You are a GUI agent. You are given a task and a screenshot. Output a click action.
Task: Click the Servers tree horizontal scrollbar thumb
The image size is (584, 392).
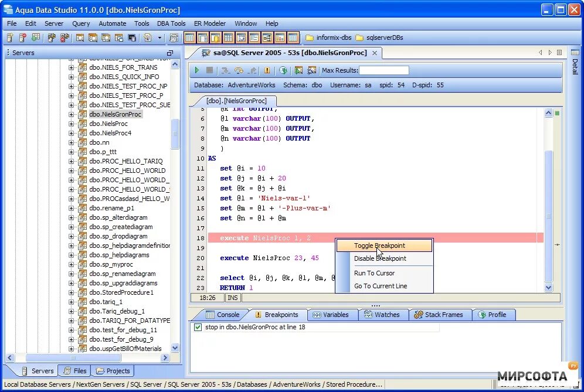[73, 358]
